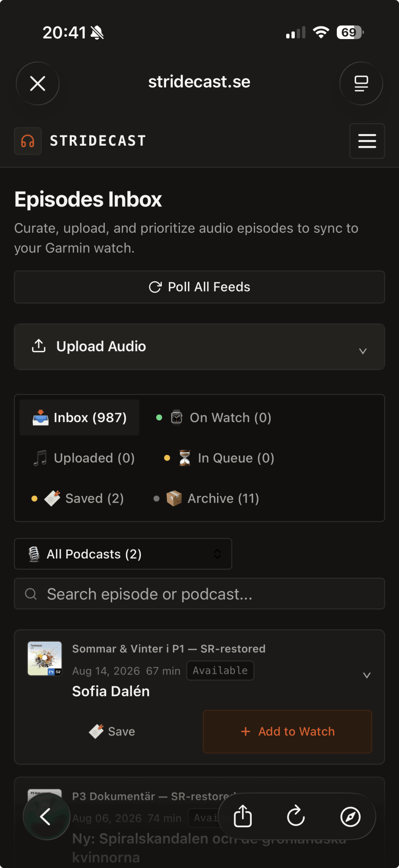Tap the stridecast.se address title
399x868 pixels.
199,82
